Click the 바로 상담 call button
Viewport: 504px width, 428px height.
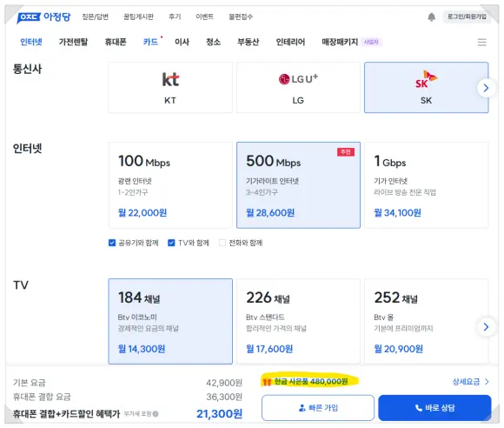tap(434, 408)
